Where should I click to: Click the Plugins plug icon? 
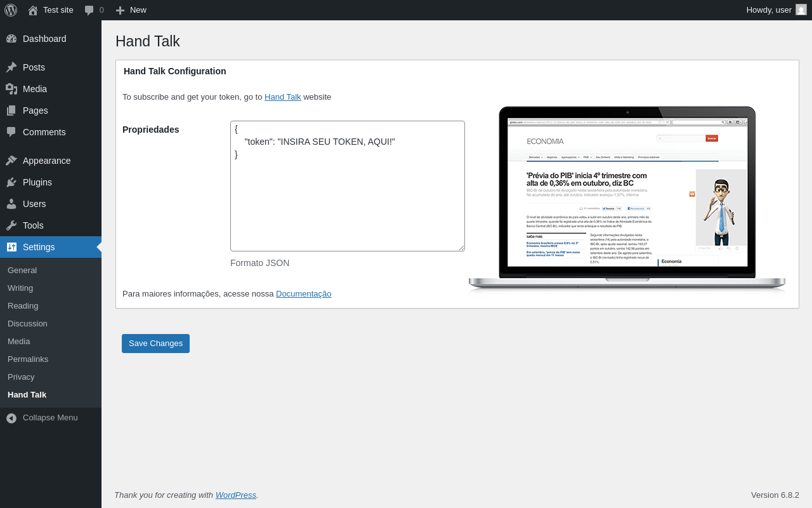(x=11, y=182)
